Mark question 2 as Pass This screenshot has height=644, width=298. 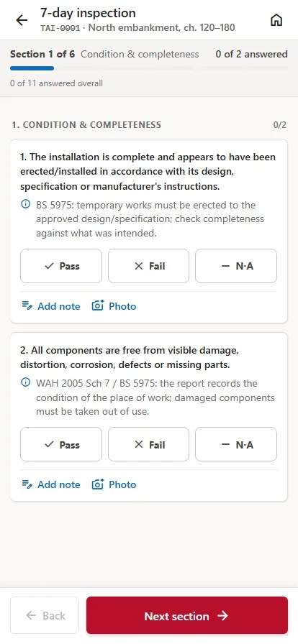click(61, 444)
